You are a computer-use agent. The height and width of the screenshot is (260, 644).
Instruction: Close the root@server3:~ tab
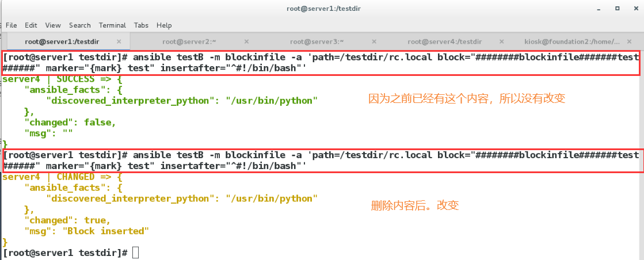click(374, 41)
